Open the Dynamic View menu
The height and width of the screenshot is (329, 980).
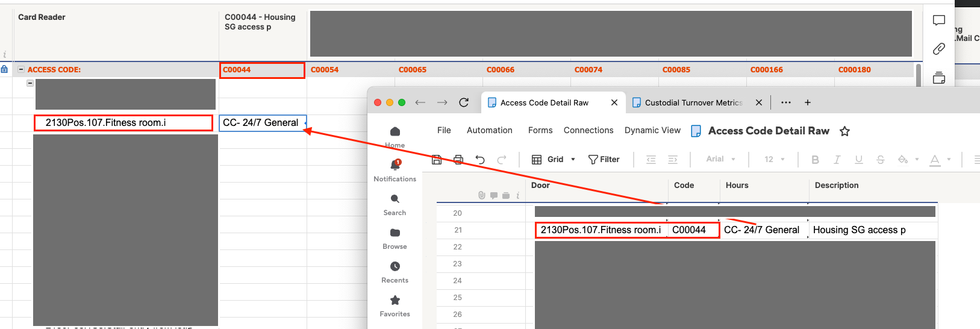652,130
